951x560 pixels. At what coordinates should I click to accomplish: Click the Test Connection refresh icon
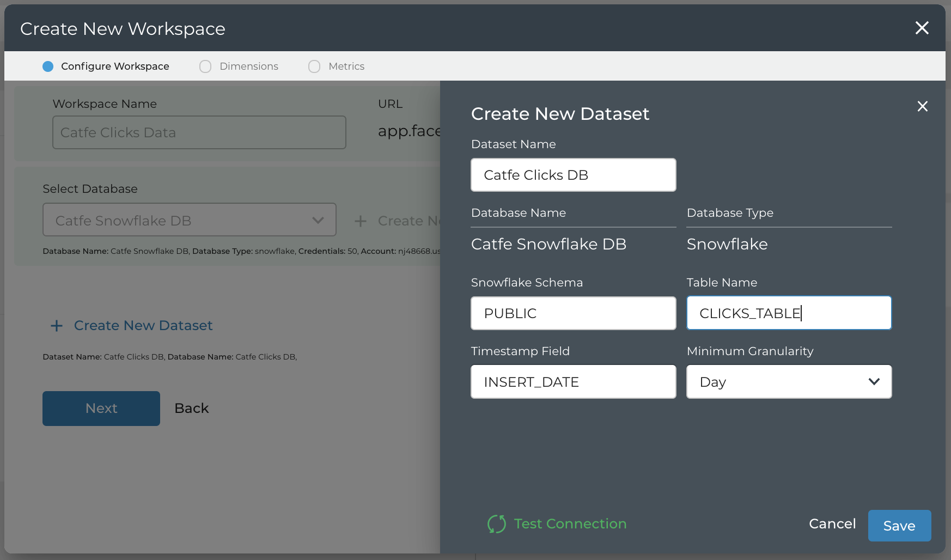tap(496, 524)
